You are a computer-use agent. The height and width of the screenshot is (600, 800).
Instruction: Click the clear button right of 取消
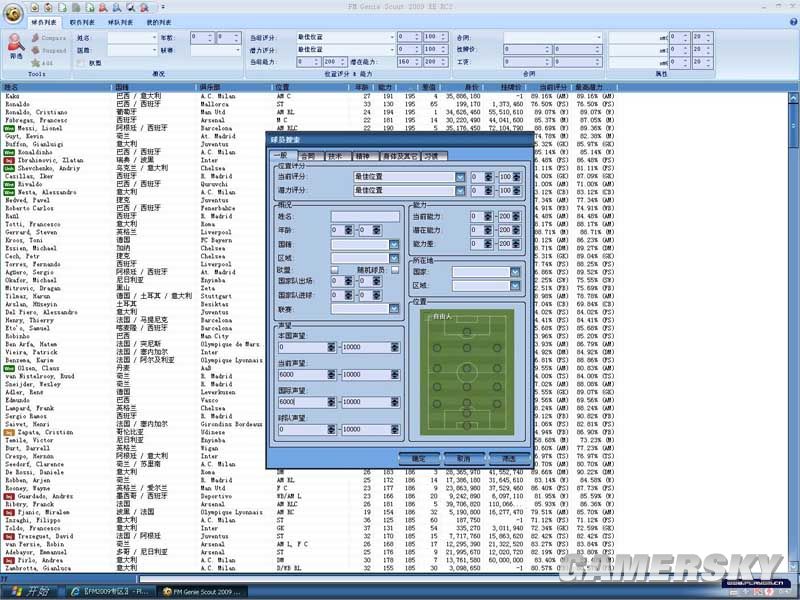509,459
